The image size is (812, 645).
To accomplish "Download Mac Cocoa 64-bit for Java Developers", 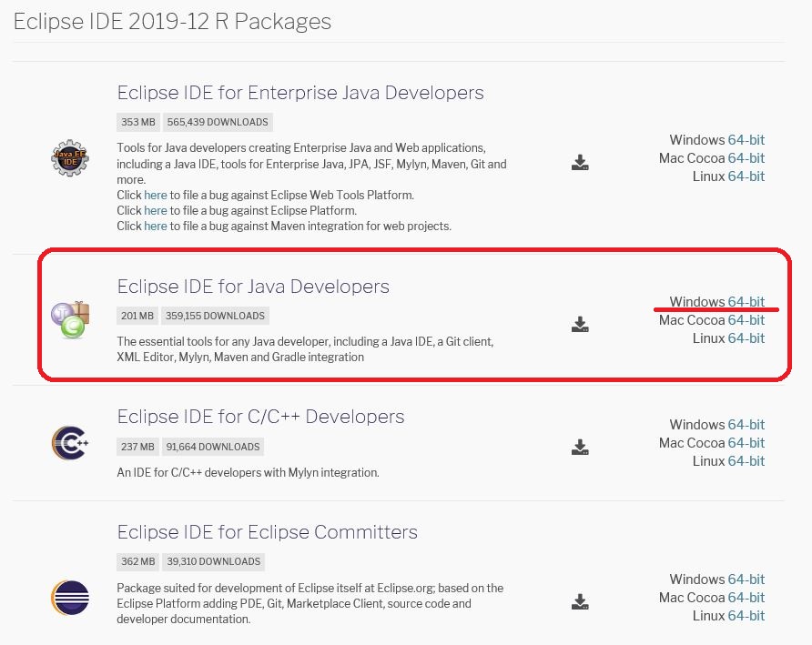I will [746, 320].
